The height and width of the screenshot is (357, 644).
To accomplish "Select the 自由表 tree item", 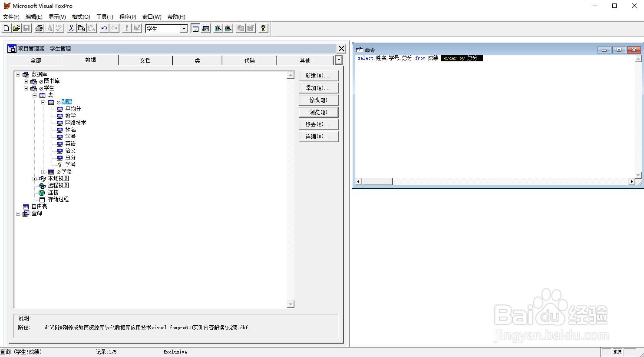I will click(x=39, y=207).
